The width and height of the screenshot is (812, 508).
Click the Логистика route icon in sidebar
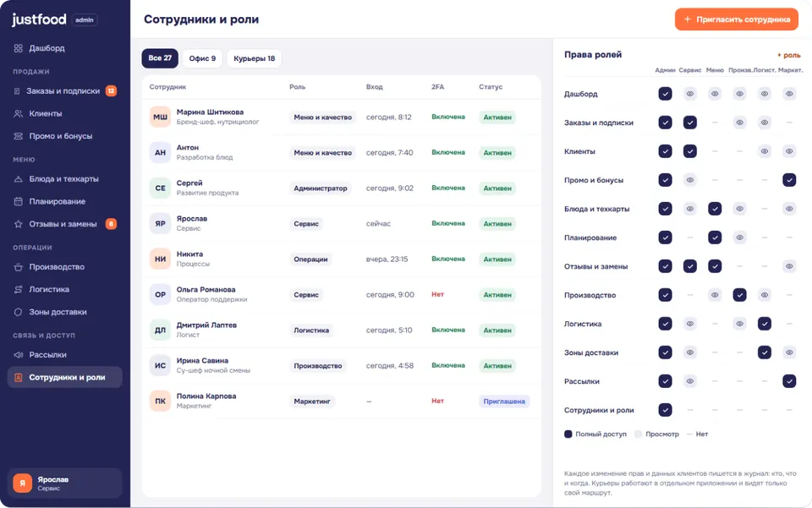(x=18, y=289)
